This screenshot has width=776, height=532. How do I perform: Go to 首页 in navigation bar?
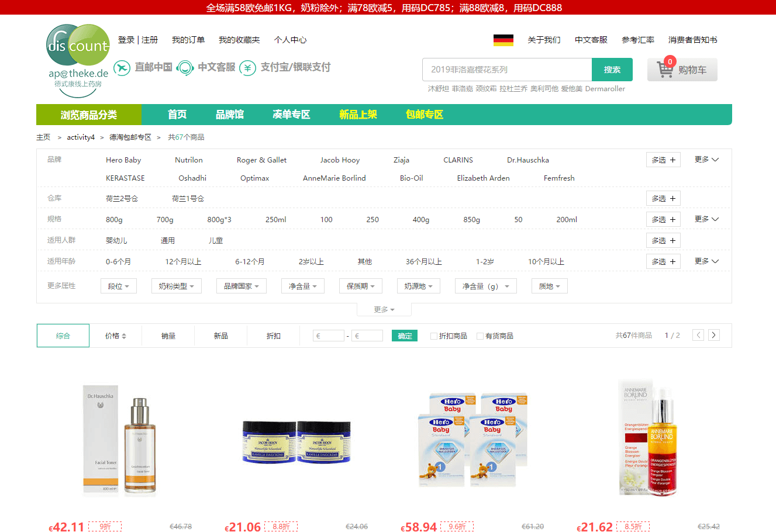(x=177, y=115)
